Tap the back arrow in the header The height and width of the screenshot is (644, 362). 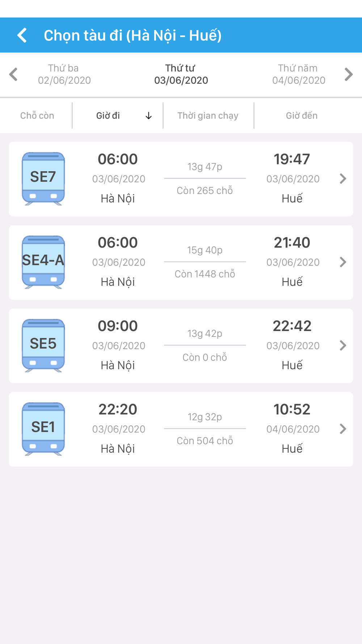click(x=22, y=35)
